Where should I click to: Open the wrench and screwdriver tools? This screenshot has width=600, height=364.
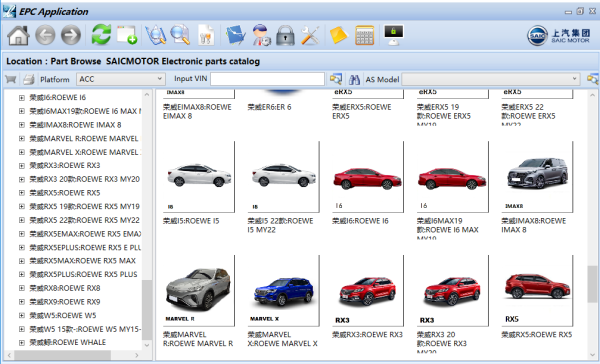310,36
